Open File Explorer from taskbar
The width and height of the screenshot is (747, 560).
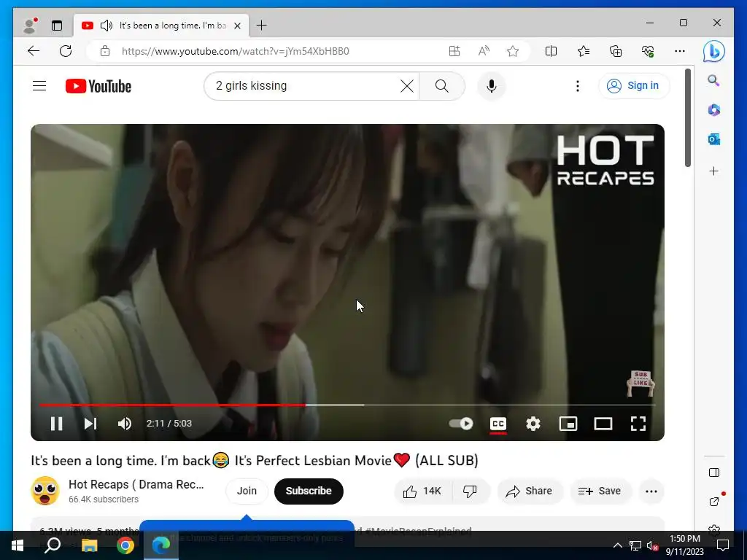click(89, 545)
